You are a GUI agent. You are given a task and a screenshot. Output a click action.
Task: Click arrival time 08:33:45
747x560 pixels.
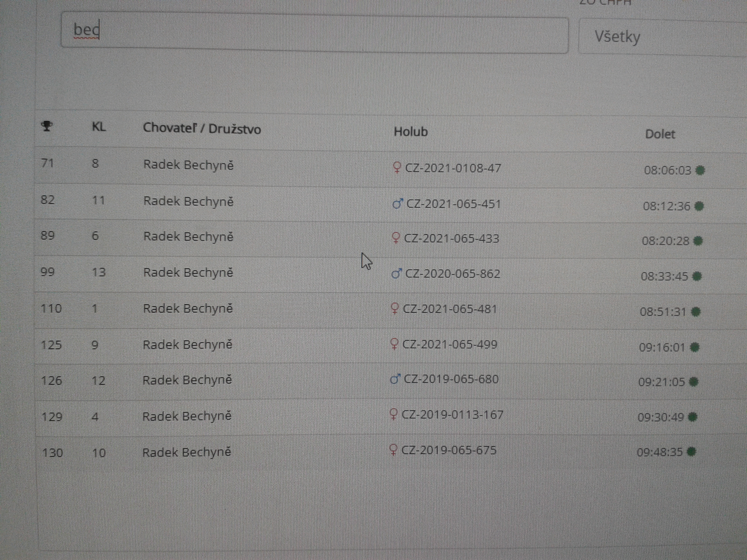(x=664, y=276)
